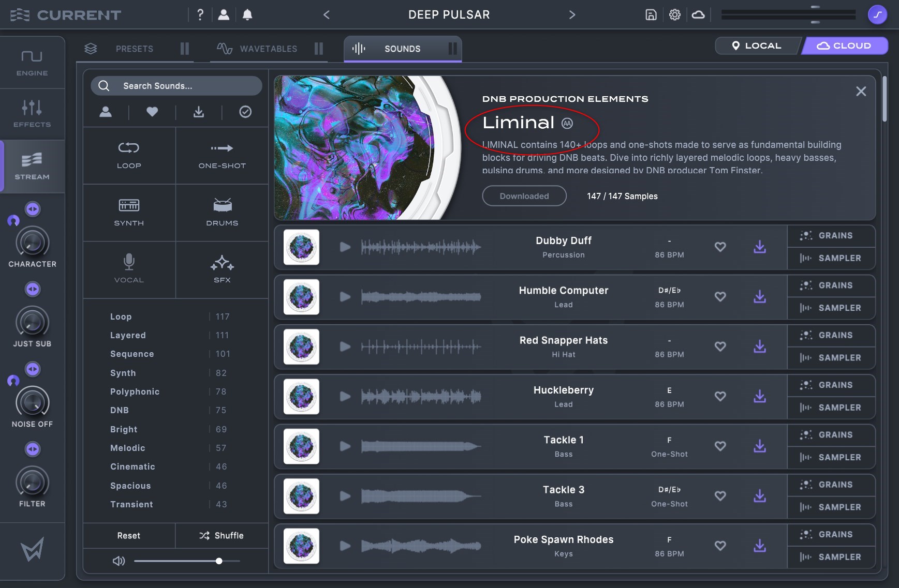The image size is (899, 588).
Task: Save preset with the disk icon
Action: [651, 15]
